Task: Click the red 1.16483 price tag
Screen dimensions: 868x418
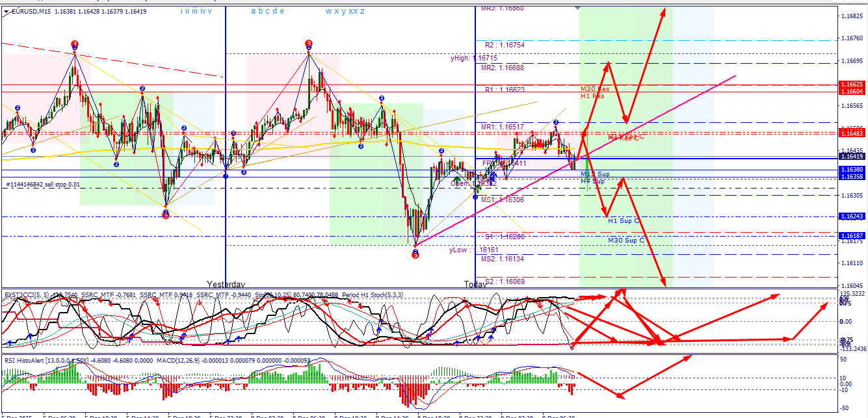Action: 851,133
